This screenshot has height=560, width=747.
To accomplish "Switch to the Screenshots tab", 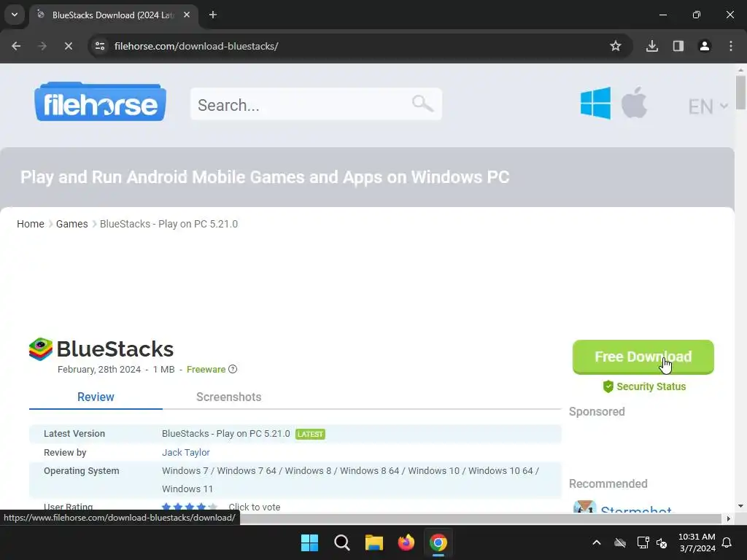I will (228, 397).
